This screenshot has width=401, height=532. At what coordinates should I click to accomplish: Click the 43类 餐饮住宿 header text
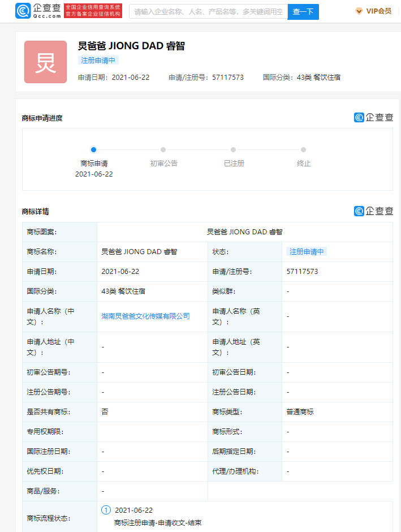click(x=318, y=78)
